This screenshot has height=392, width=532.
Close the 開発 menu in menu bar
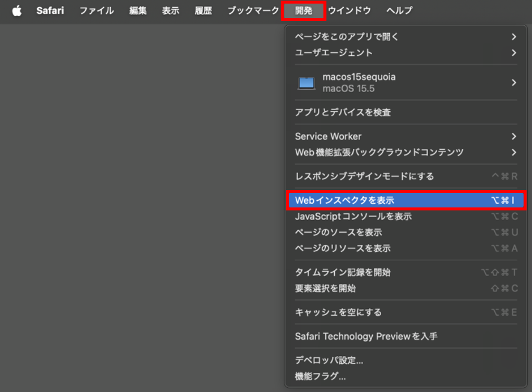pyautogui.click(x=304, y=10)
